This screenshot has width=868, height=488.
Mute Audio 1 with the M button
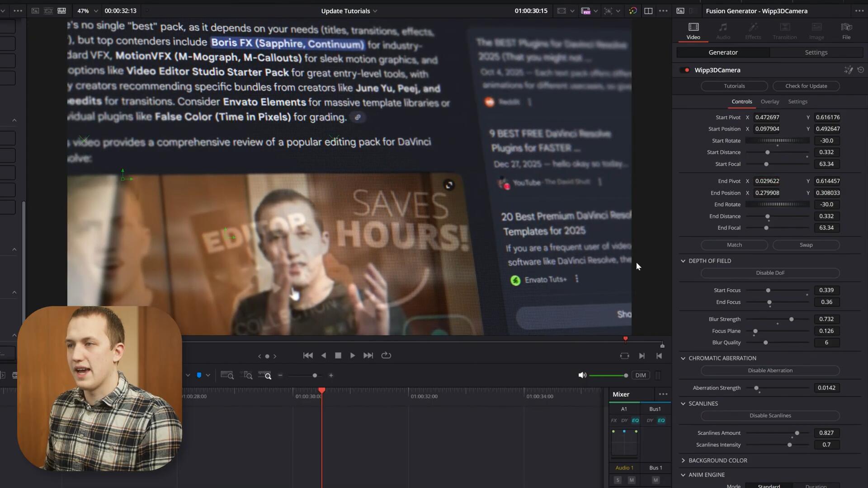tap(632, 480)
